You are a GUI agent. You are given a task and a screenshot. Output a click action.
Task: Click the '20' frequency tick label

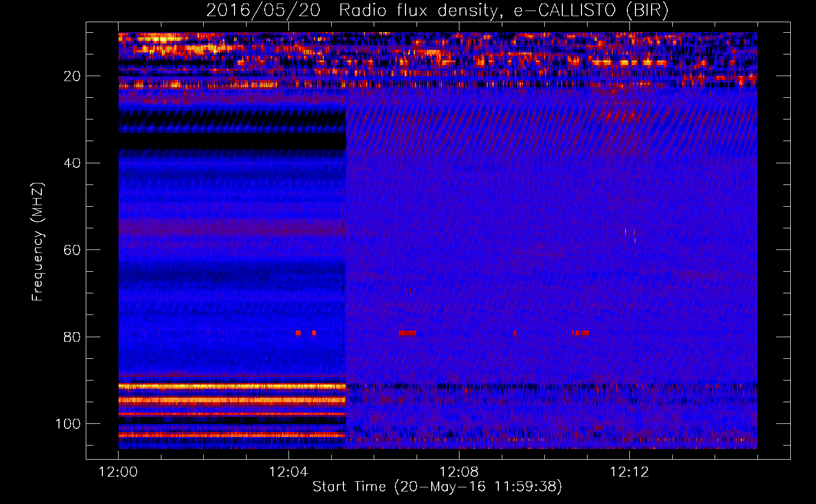coord(73,76)
